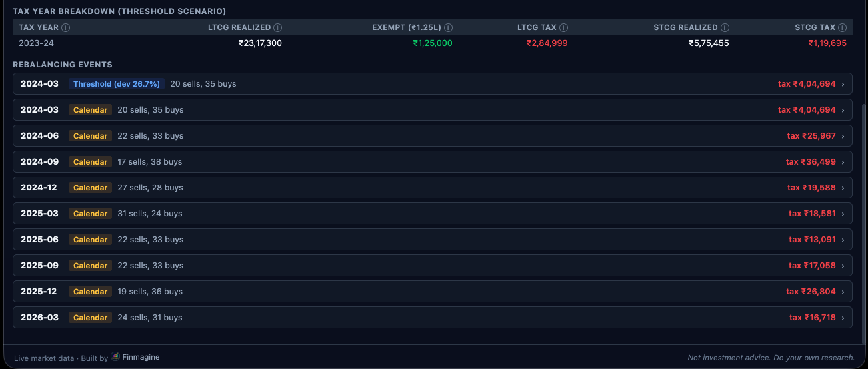868x369 pixels.
Task: Select the 2025-09 date label
Action: [39, 266]
